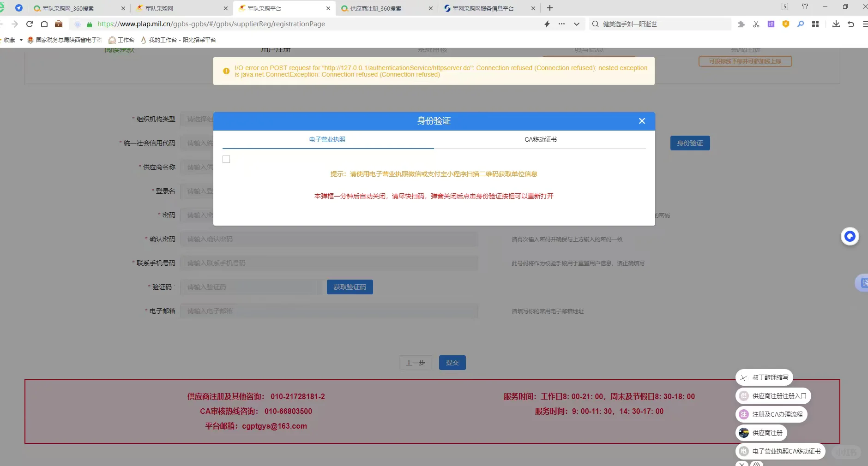Close the 军网采购网服务信息平台 tab

click(x=533, y=8)
